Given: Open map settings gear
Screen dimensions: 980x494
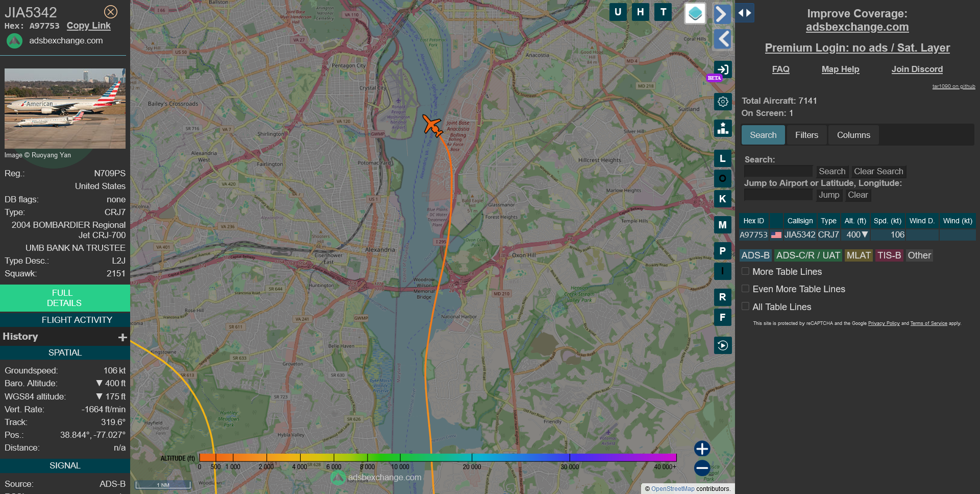Looking at the screenshot, I should (x=723, y=102).
